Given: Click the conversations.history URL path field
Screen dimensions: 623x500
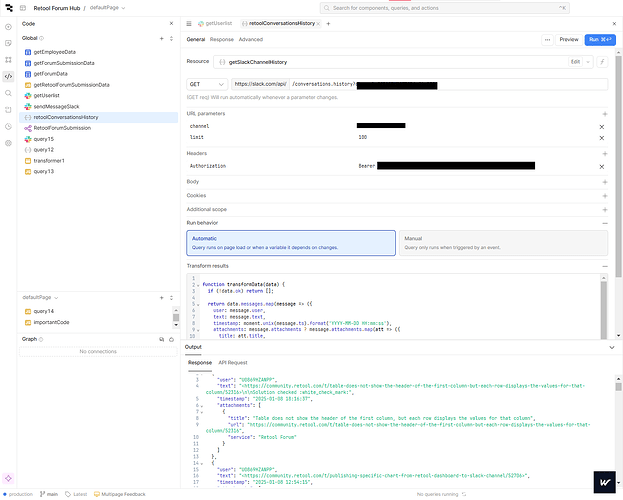Looking at the screenshot, I should coord(449,84).
